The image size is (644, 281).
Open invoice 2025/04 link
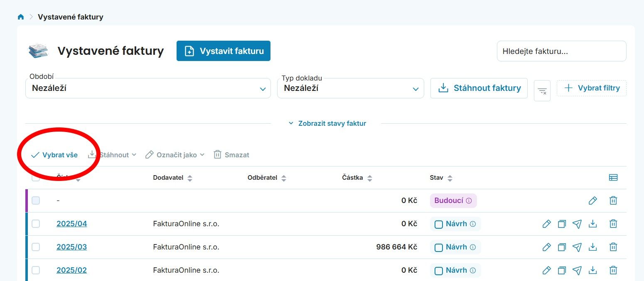[x=72, y=224]
